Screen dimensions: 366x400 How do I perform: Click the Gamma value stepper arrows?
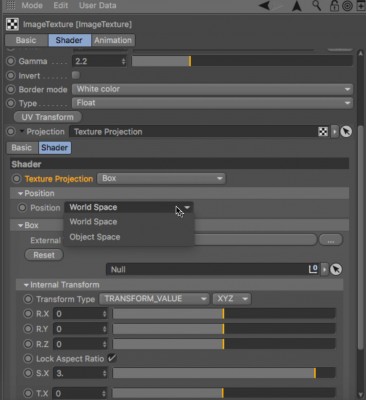(x=124, y=61)
